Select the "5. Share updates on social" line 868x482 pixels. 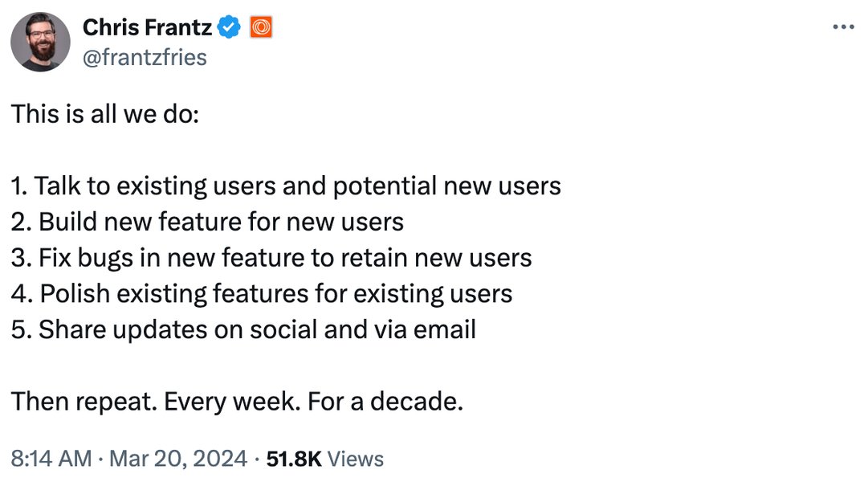(243, 329)
